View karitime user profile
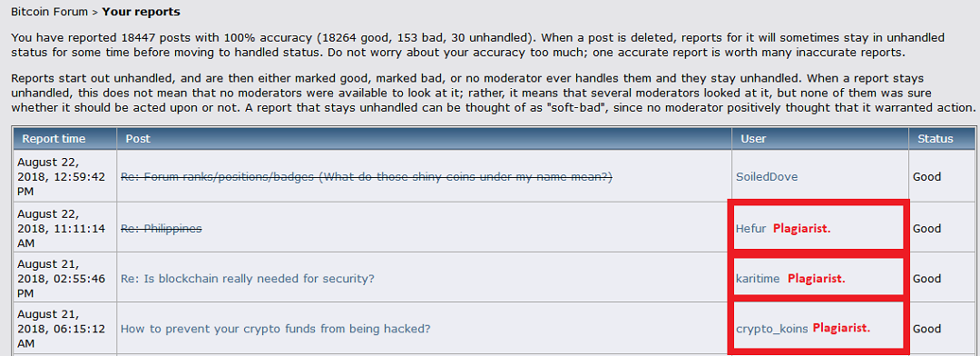 coord(758,279)
